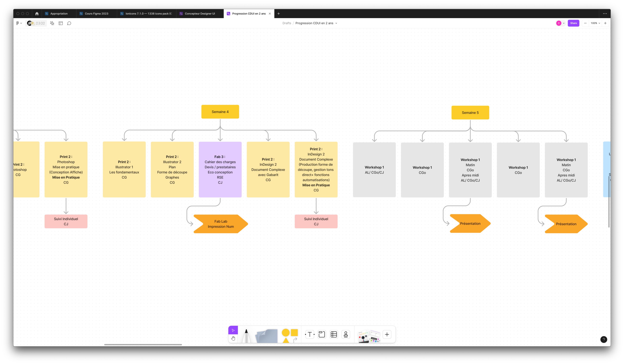
Task: Open the templates panel icon
Action: click(x=61, y=23)
